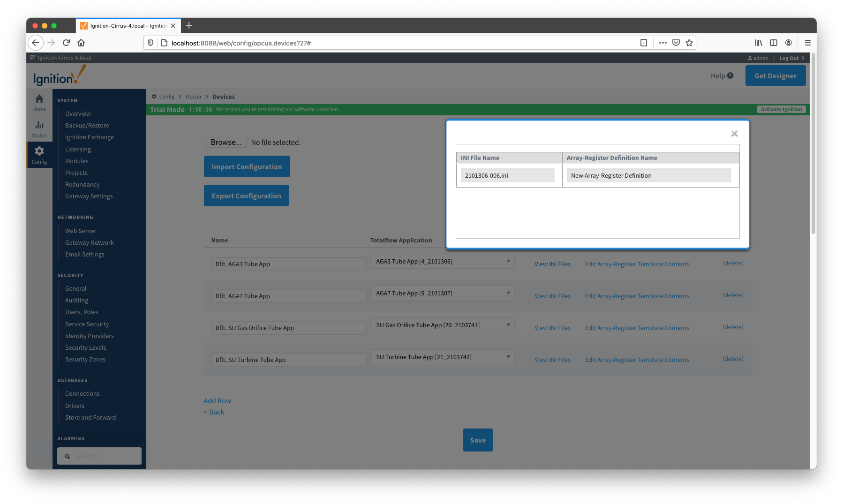
Task: View INI Files for SU Turbine Tube App
Action: [x=552, y=360]
